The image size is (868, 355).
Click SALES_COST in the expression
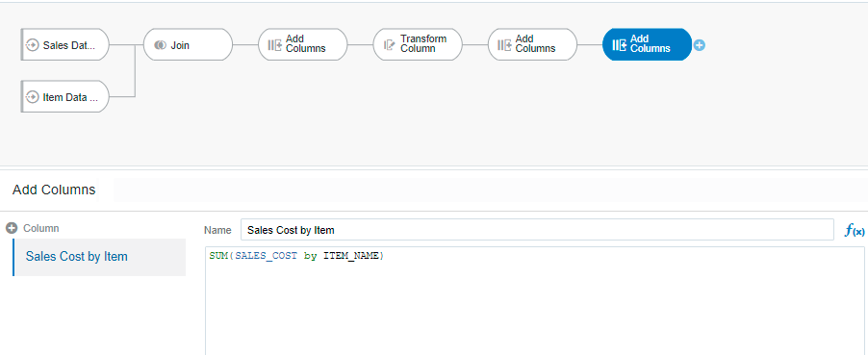267,257
